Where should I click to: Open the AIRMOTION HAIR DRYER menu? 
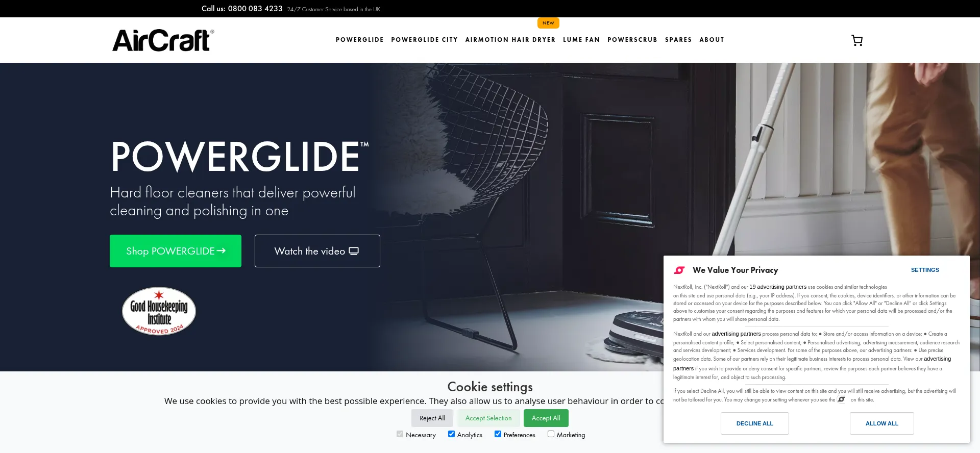pyautogui.click(x=510, y=40)
